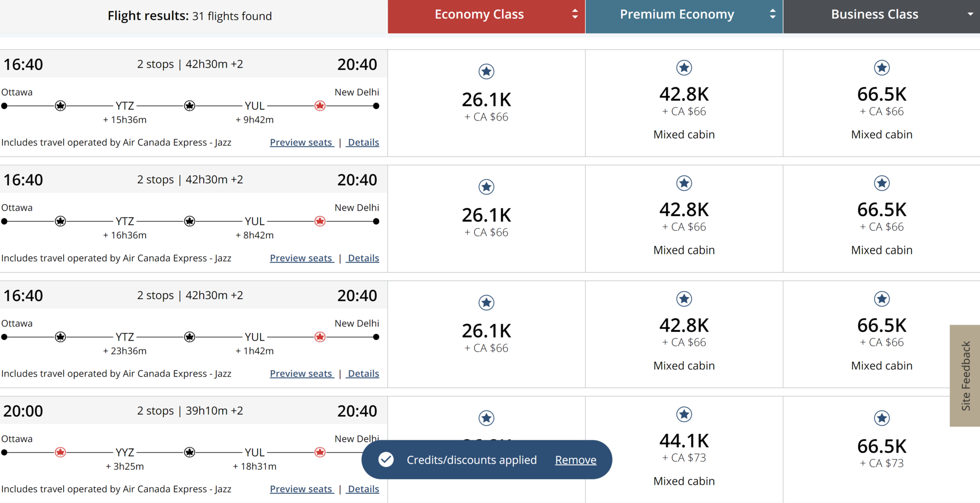The height and width of the screenshot is (503, 980).
Task: Open the Site Feedback side tab
Action: [x=965, y=376]
